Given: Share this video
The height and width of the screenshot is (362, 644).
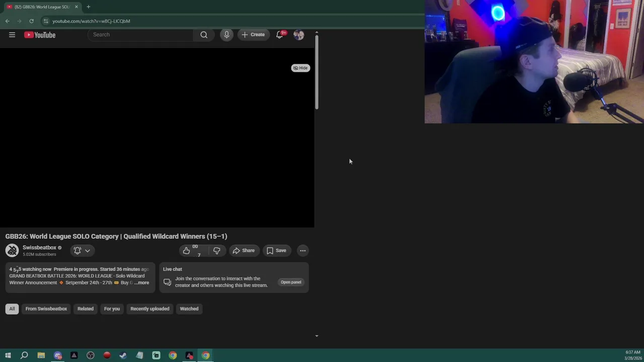Looking at the screenshot, I should [244, 250].
